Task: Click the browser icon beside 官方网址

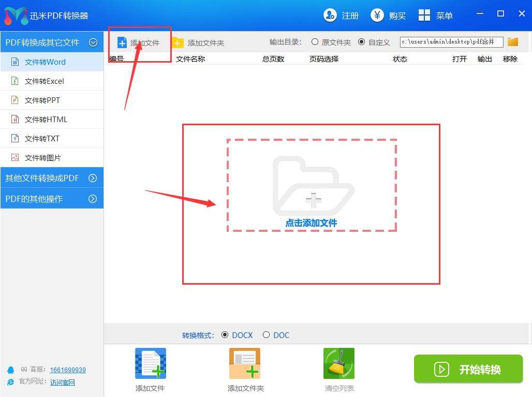Action: (x=11, y=382)
